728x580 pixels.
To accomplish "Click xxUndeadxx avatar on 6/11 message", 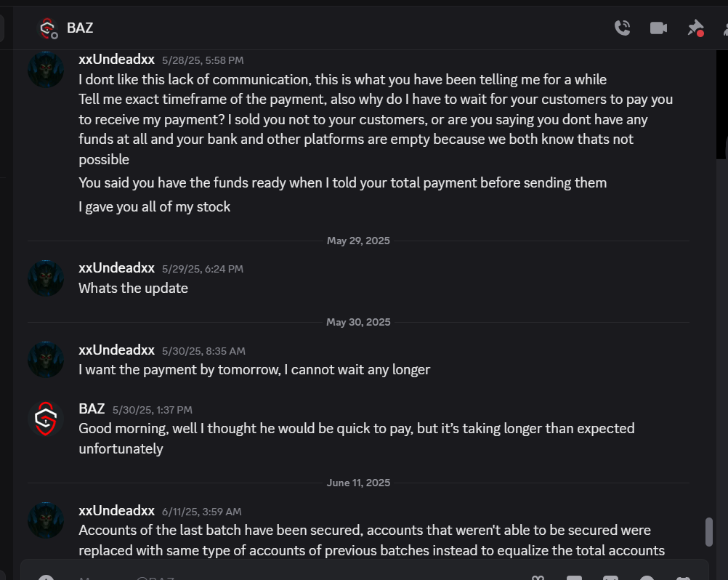I will 46,520.
